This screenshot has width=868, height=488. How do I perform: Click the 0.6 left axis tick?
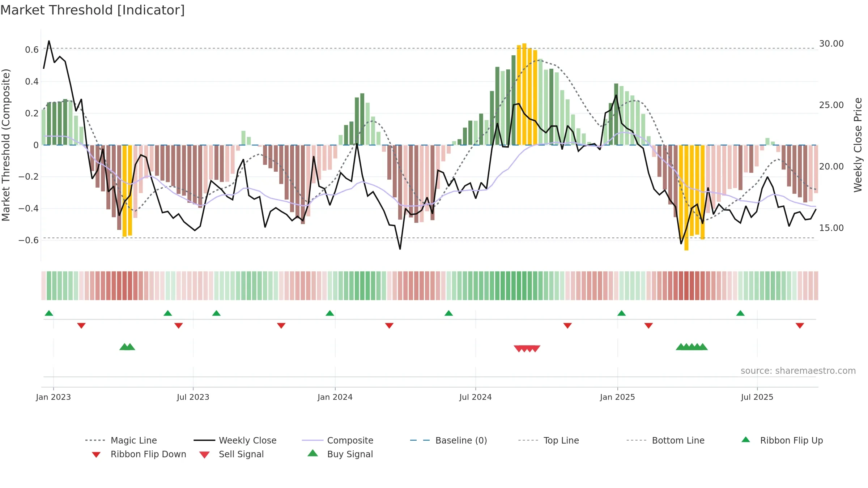click(32, 50)
